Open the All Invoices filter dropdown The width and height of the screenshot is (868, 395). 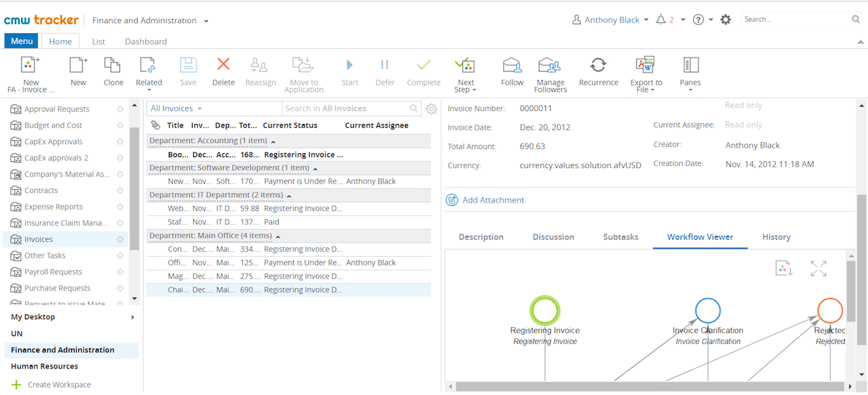(176, 108)
